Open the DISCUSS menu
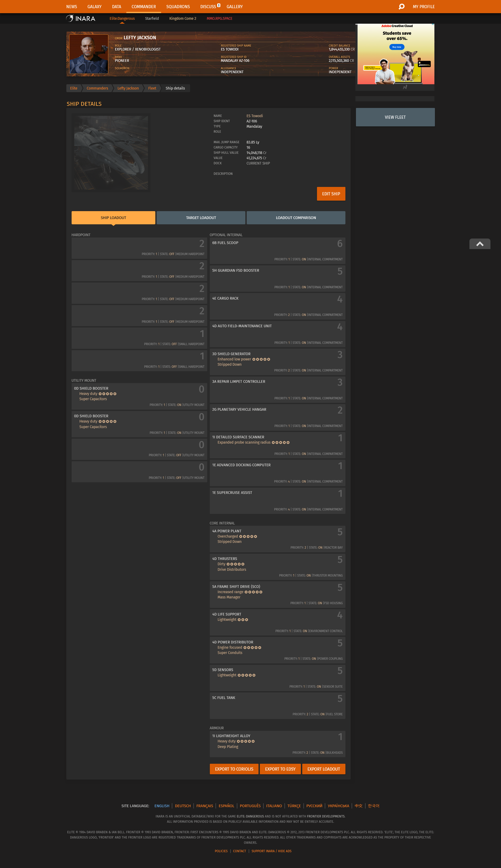 (x=208, y=7)
